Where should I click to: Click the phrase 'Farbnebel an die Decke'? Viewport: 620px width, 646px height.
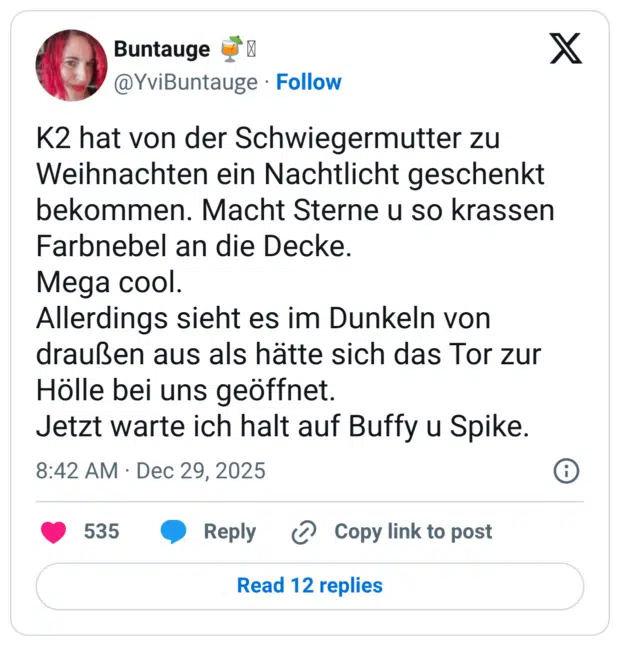pos(194,246)
